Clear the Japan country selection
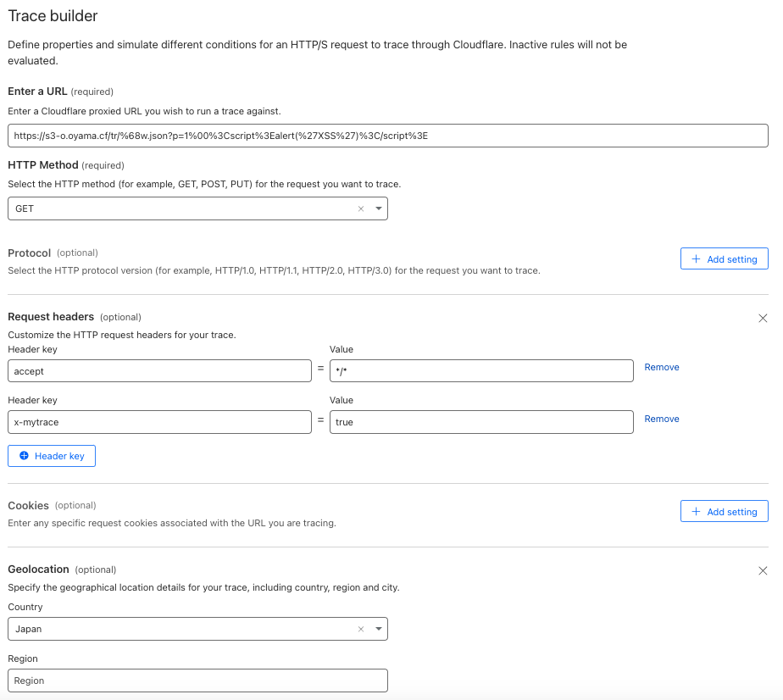 pos(361,629)
